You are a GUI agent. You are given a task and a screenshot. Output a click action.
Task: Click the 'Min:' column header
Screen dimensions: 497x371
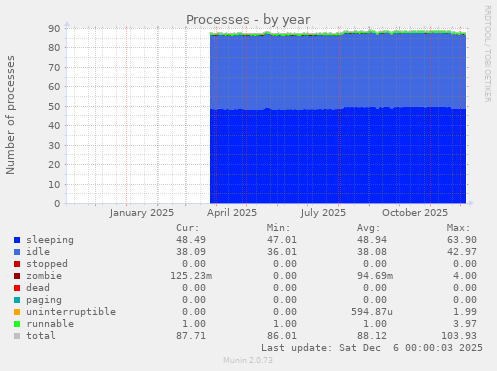(278, 228)
